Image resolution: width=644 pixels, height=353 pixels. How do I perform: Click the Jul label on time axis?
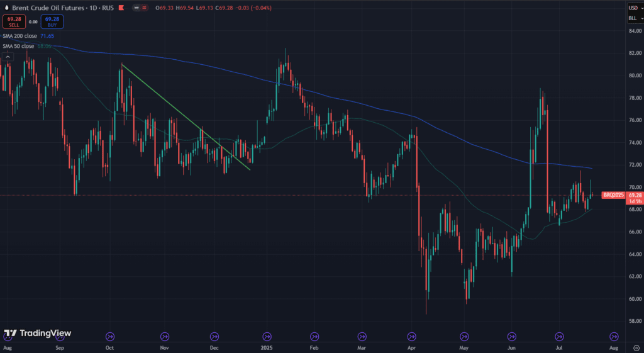point(559,348)
